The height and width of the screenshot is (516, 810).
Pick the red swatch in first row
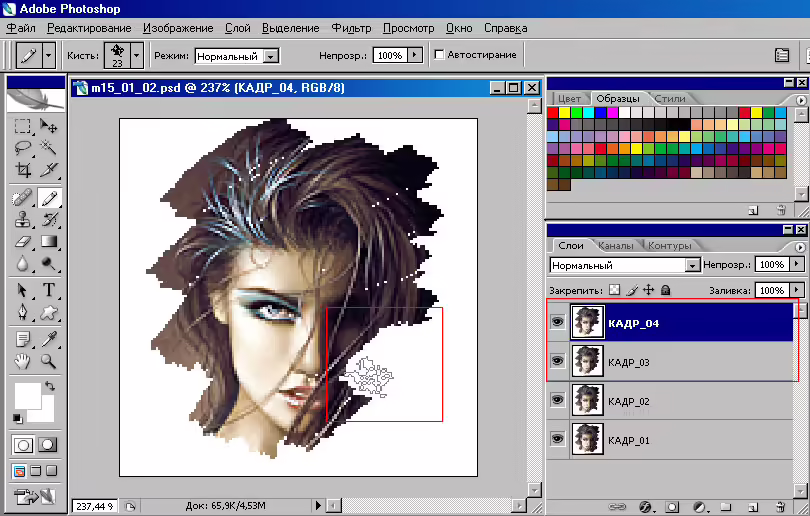pos(553,112)
